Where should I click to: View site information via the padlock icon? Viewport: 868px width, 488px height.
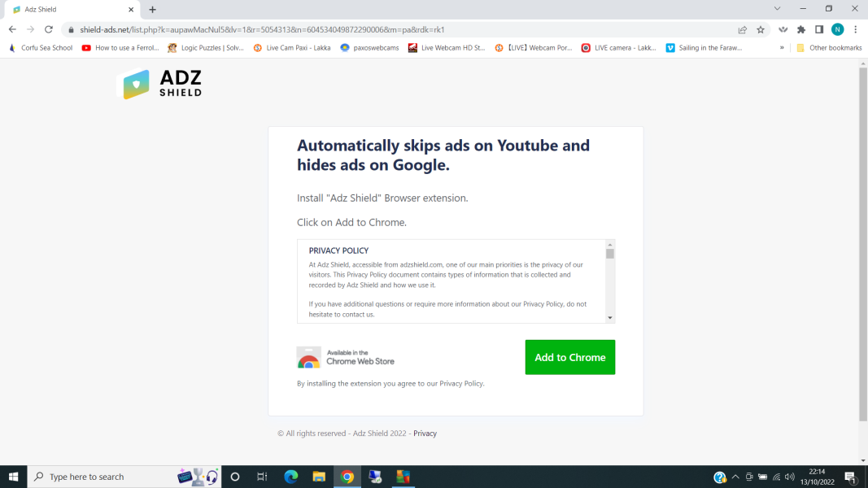(x=71, y=28)
